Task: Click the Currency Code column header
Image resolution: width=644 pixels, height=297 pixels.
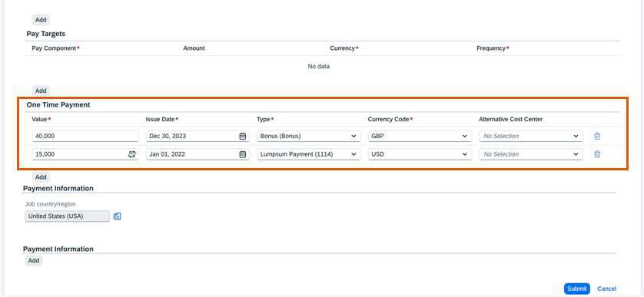Action: click(x=390, y=120)
